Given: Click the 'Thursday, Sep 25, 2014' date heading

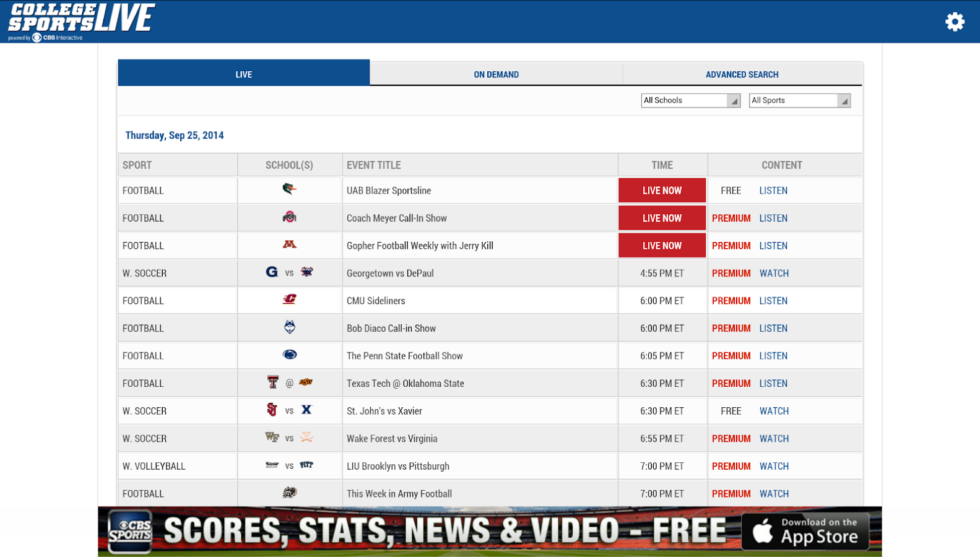Looking at the screenshot, I should [175, 135].
